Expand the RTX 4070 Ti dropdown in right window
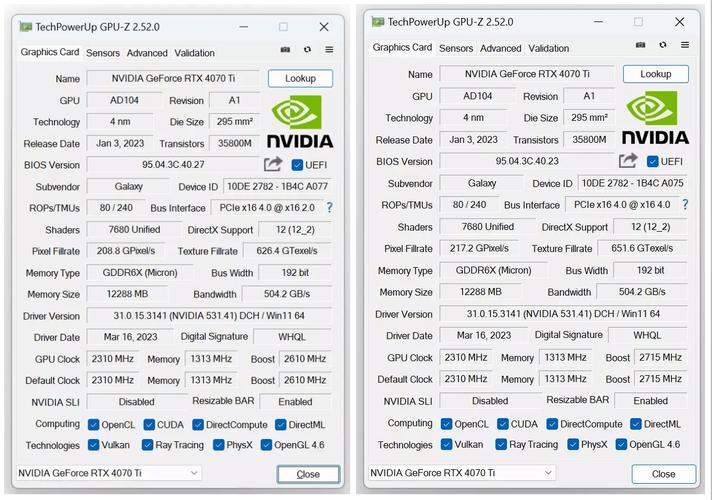Viewport: 712px width, 500px height. click(x=463, y=473)
